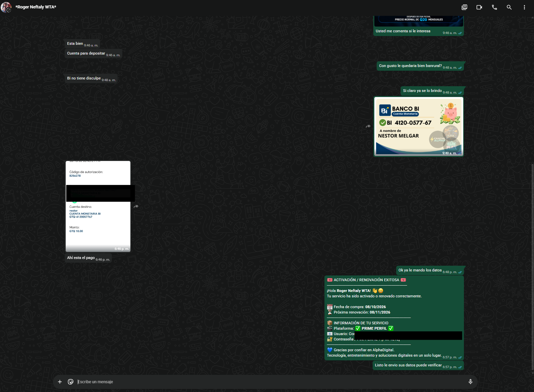This screenshot has height=392, width=534.
Task: Open the payment receipt screenshot
Action: coord(98,206)
